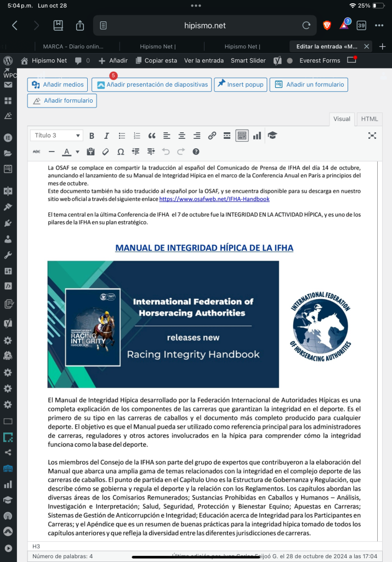This screenshot has width=392, height=562.
Task: Click Ver la entrada in admin bar
Action: point(204,60)
